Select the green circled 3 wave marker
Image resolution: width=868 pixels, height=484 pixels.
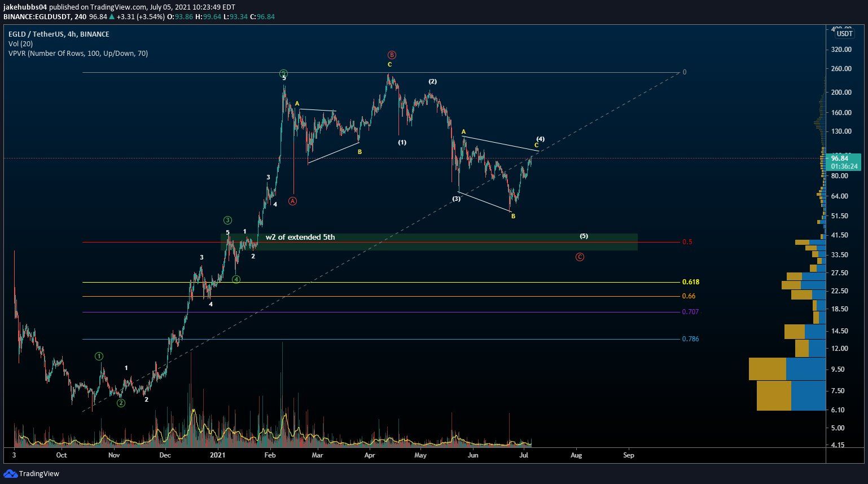click(227, 220)
